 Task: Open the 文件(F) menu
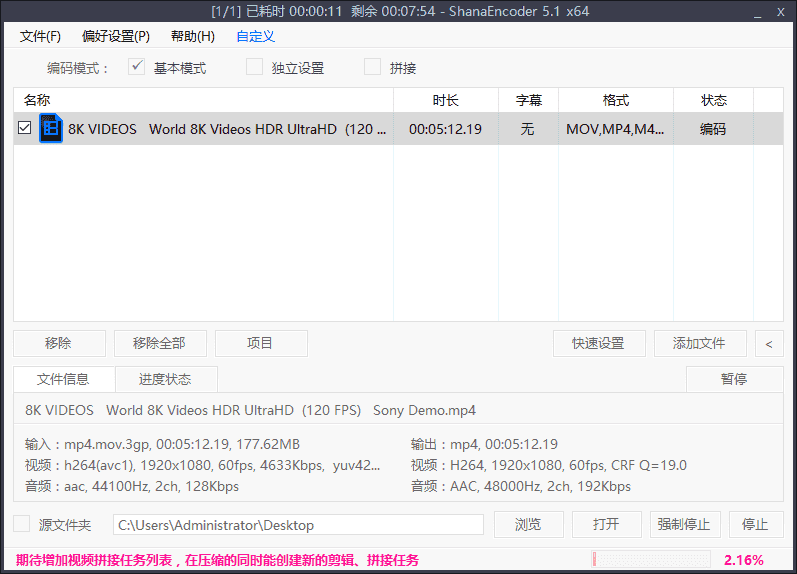click(40, 36)
